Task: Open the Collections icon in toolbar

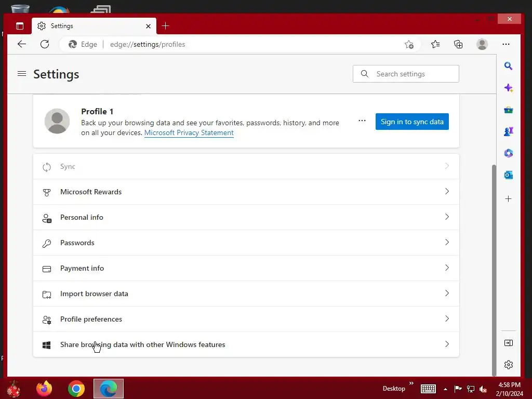Action: pyautogui.click(x=458, y=44)
